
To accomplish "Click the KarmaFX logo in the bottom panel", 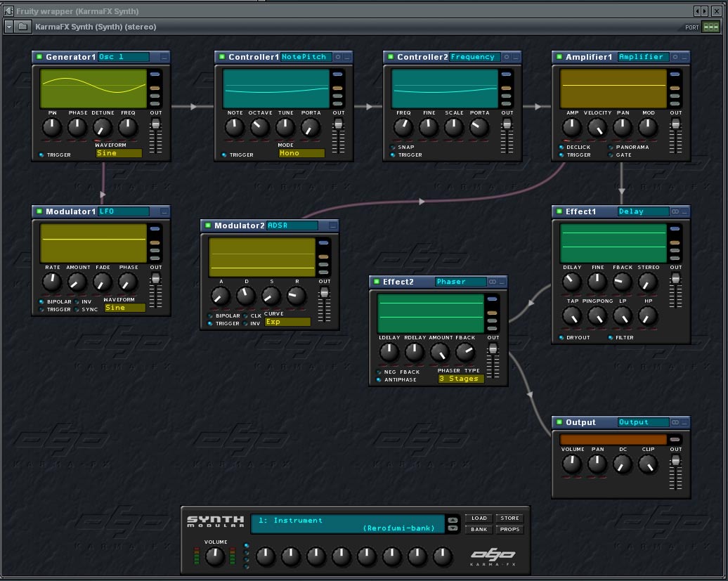I will [493, 556].
